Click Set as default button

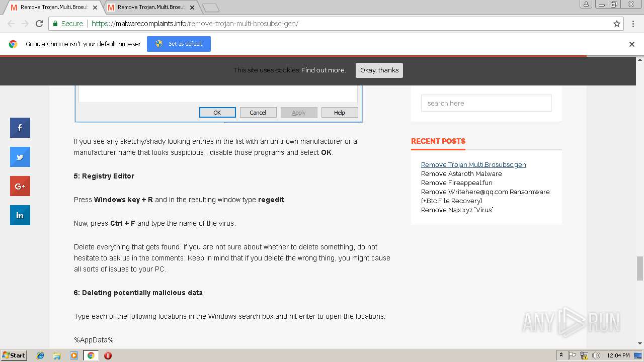(179, 44)
